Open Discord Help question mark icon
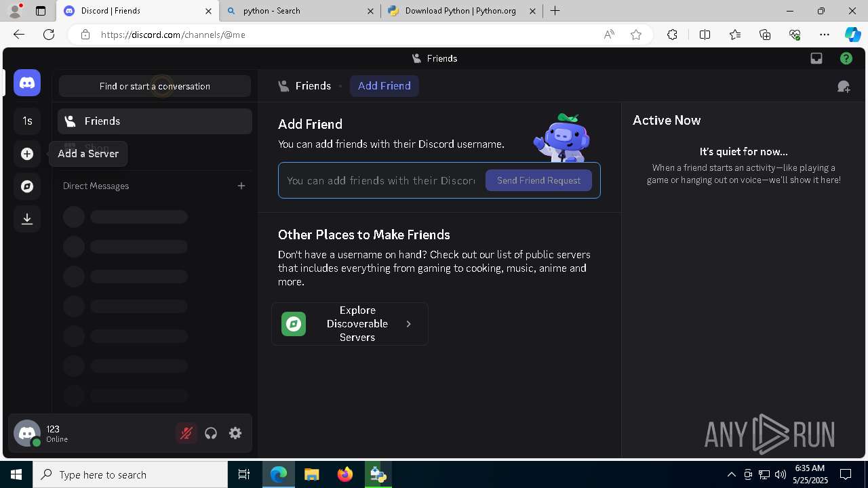 coord(846,58)
